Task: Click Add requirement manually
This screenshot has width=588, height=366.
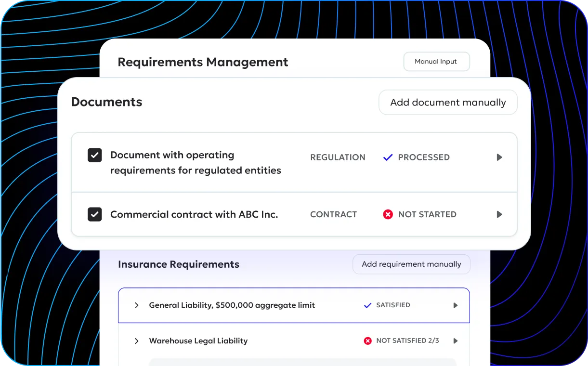Action: click(x=411, y=264)
